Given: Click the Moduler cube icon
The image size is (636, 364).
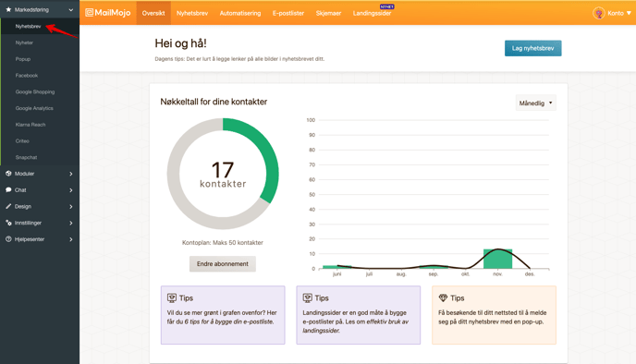Looking at the screenshot, I should tap(8, 174).
